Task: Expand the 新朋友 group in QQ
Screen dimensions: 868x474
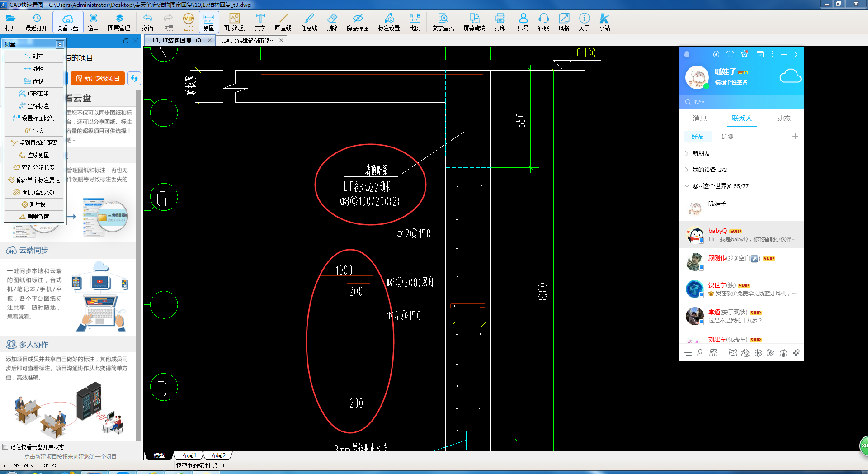Action: click(741, 153)
